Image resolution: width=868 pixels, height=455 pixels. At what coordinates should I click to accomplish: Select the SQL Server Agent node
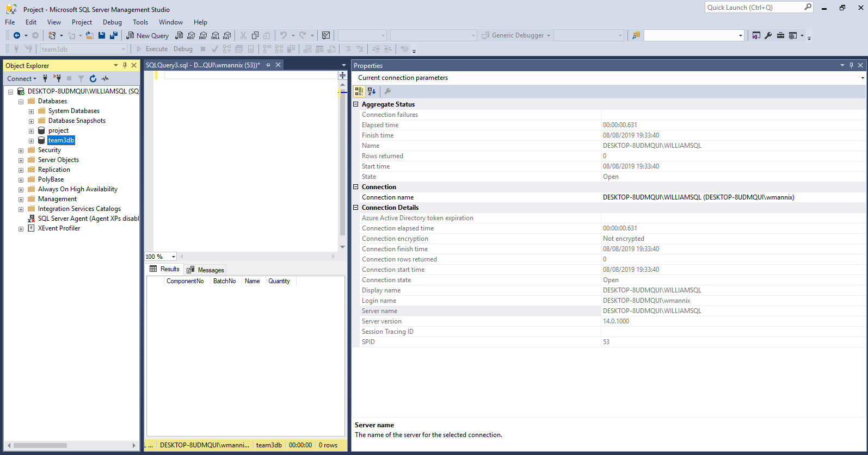(88, 219)
